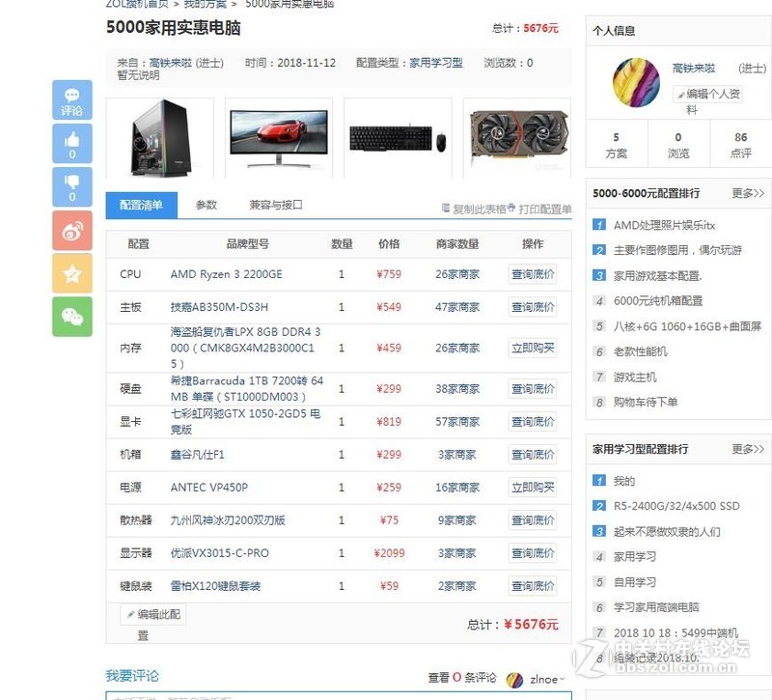The image size is (772, 700).
Task: Open ranking entry 自用学习
Action: point(635,582)
